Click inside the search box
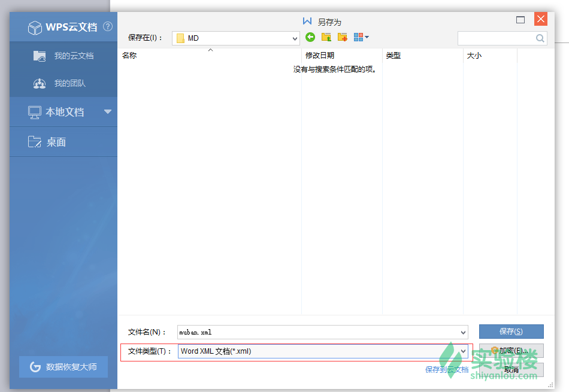The height and width of the screenshot is (392, 569). tap(497, 38)
